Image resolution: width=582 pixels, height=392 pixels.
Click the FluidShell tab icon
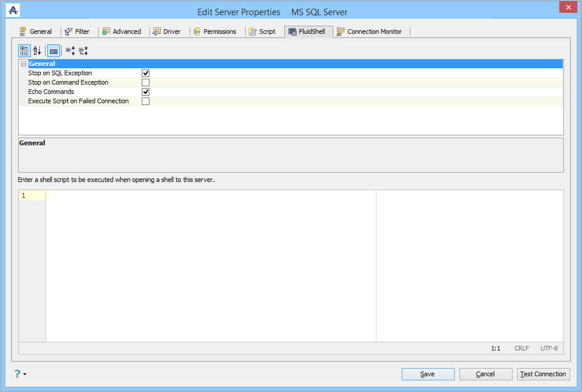point(292,32)
